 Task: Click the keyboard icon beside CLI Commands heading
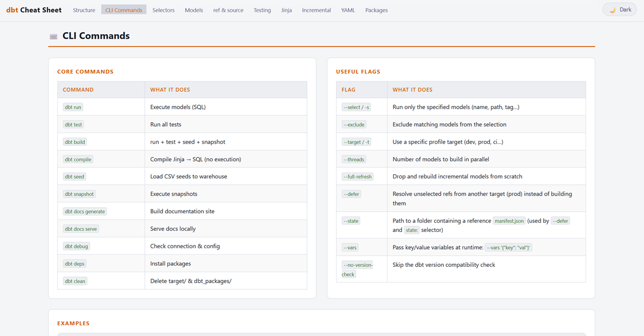pos(53,36)
